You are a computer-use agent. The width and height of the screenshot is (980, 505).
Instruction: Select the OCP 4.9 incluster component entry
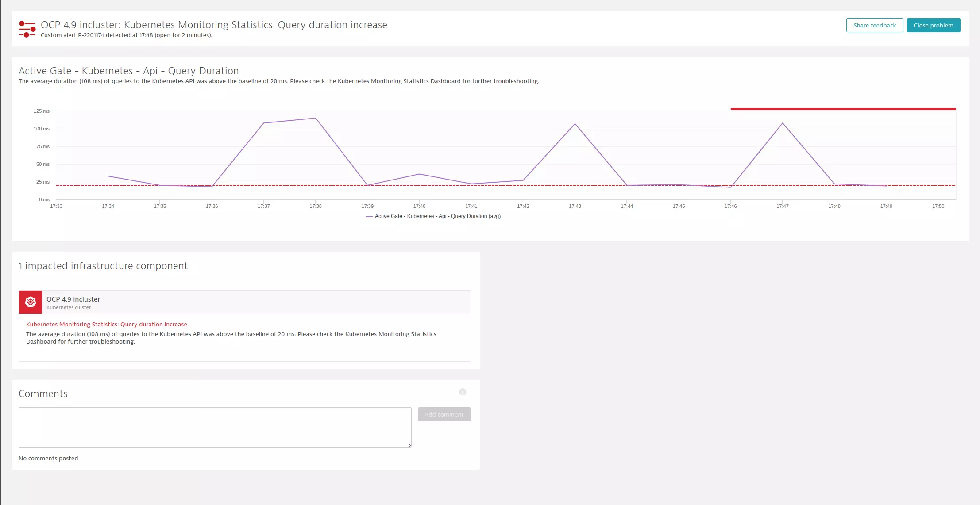[73, 299]
